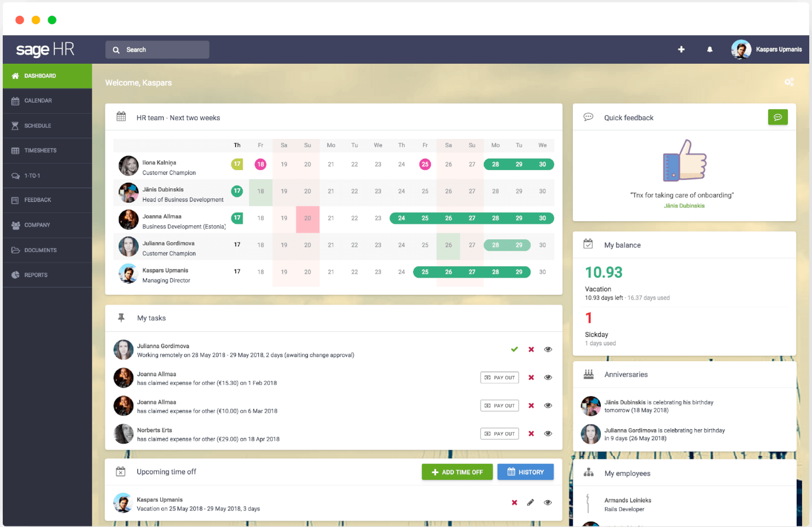Click the Company people icon in sidebar

pos(15,225)
